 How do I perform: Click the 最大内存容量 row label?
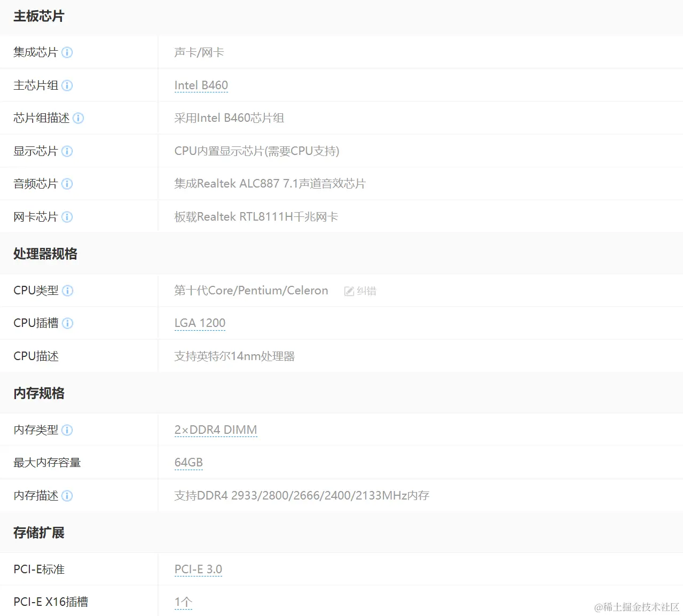[x=47, y=463]
